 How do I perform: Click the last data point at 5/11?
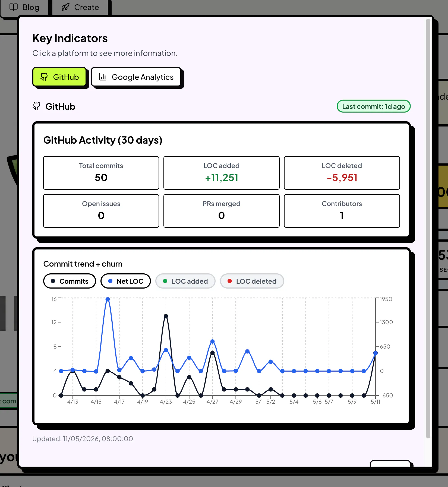pos(376,353)
